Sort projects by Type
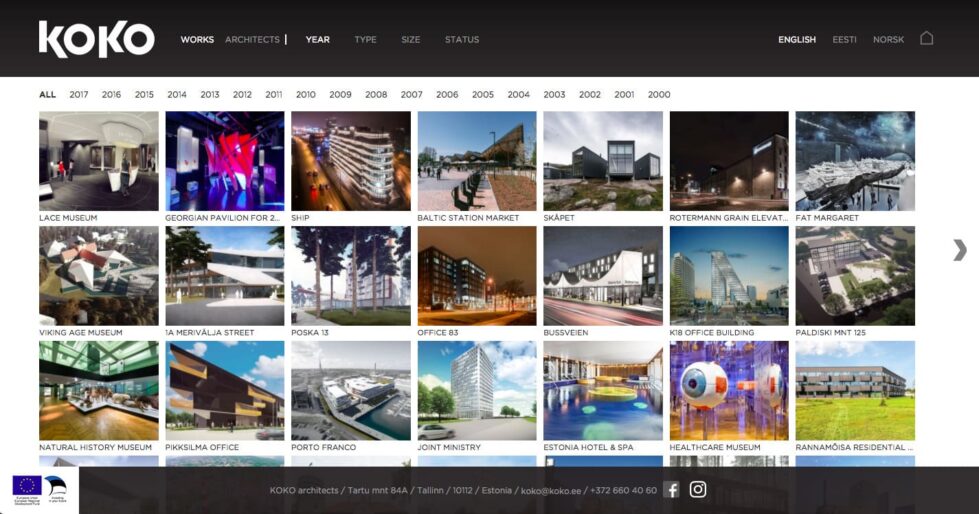979x514 pixels. (x=365, y=40)
